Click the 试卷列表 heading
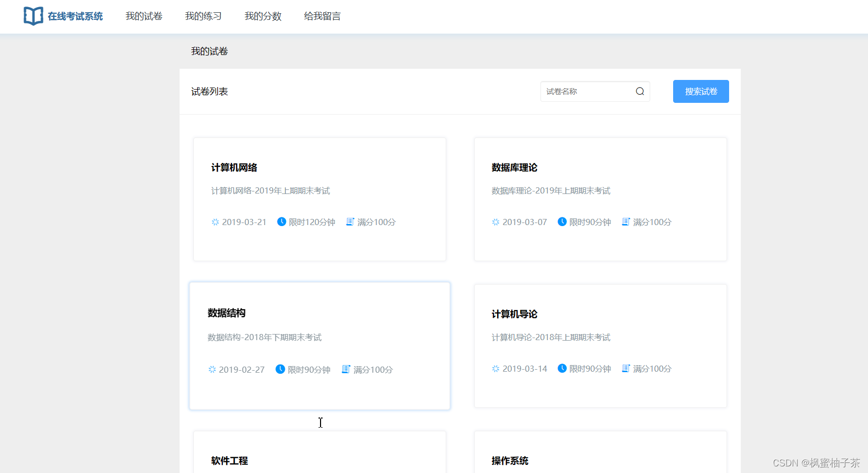 pos(210,92)
